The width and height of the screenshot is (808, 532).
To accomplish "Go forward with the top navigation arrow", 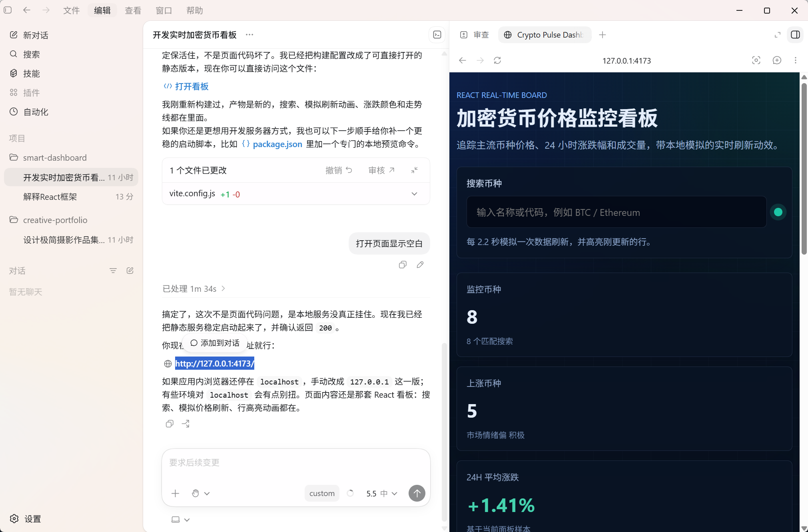I will click(x=46, y=10).
